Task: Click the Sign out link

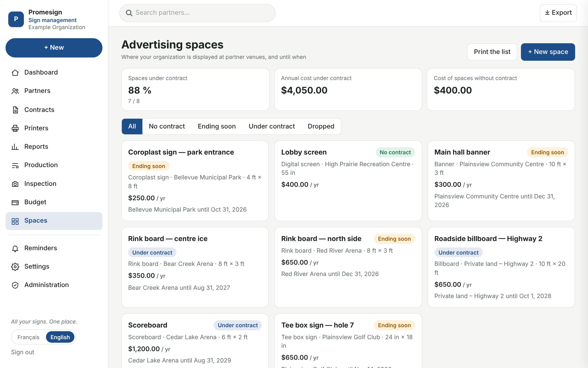Action: (x=23, y=352)
